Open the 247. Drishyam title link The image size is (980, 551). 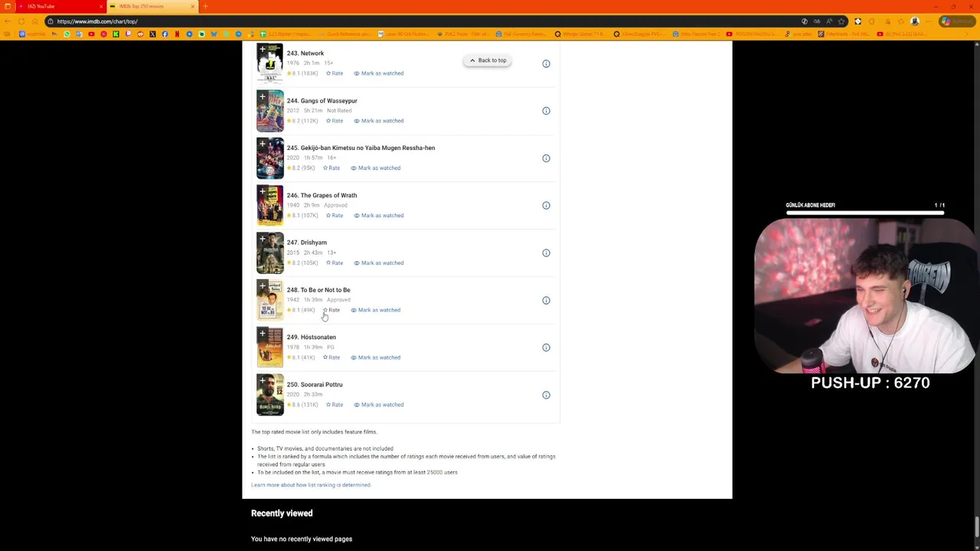click(x=306, y=243)
